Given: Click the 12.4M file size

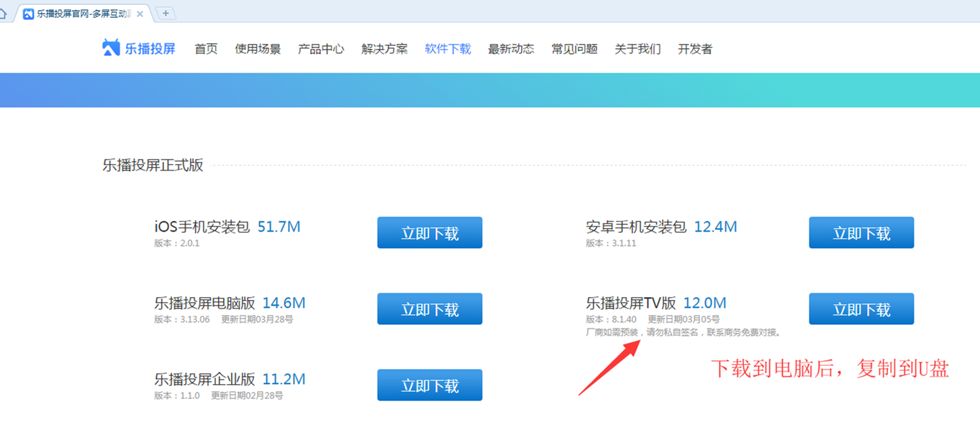Looking at the screenshot, I should click(716, 227).
